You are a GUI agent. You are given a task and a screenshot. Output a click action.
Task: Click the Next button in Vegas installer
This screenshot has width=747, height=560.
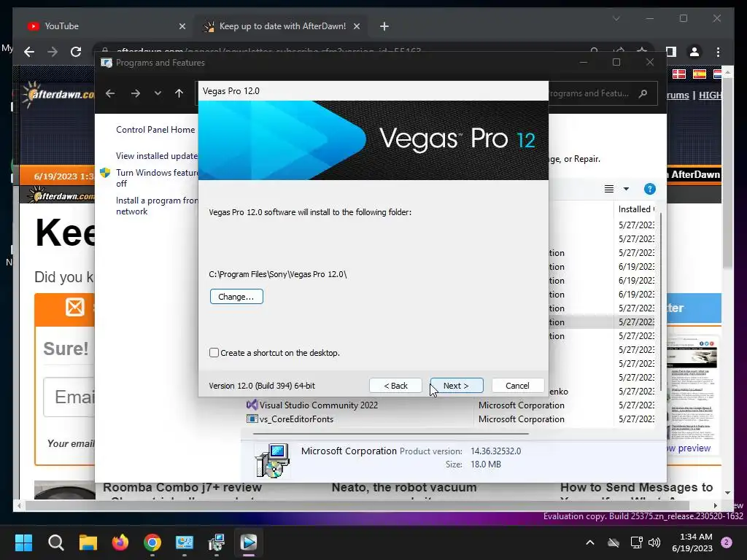click(457, 386)
